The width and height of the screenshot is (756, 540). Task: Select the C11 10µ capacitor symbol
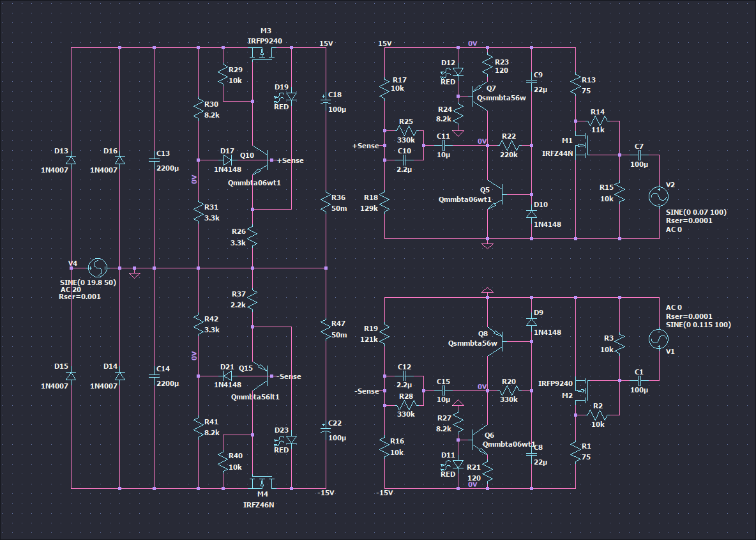coord(443,145)
